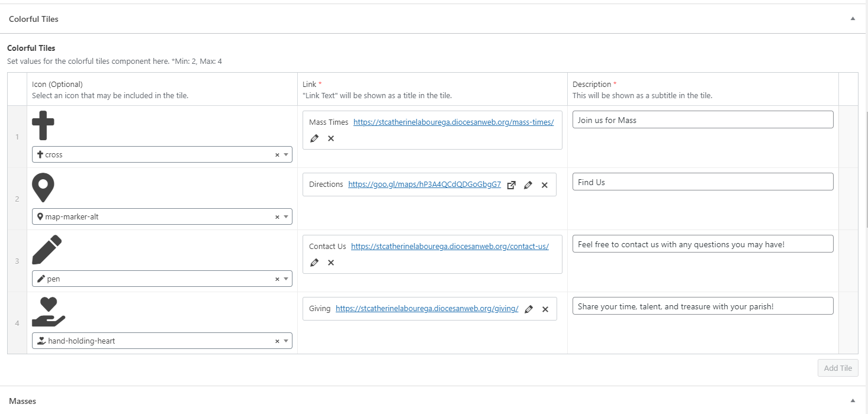Edit the Mass Times link with pencil icon
Viewport: 868px width, 414px height.
[314, 138]
